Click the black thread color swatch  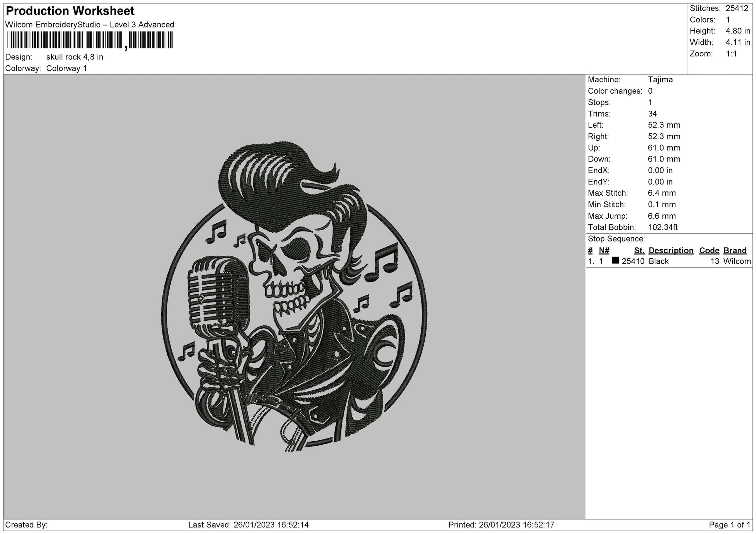(x=615, y=261)
